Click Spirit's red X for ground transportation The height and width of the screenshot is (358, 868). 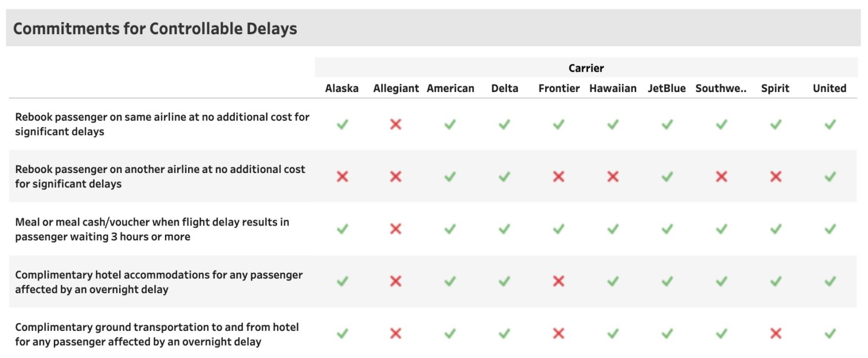point(776,334)
